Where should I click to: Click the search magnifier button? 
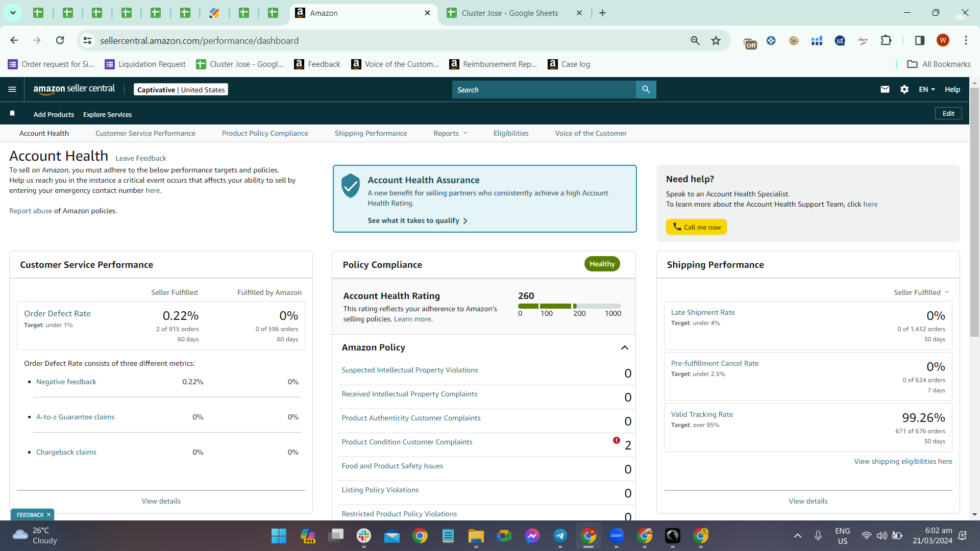646,89
